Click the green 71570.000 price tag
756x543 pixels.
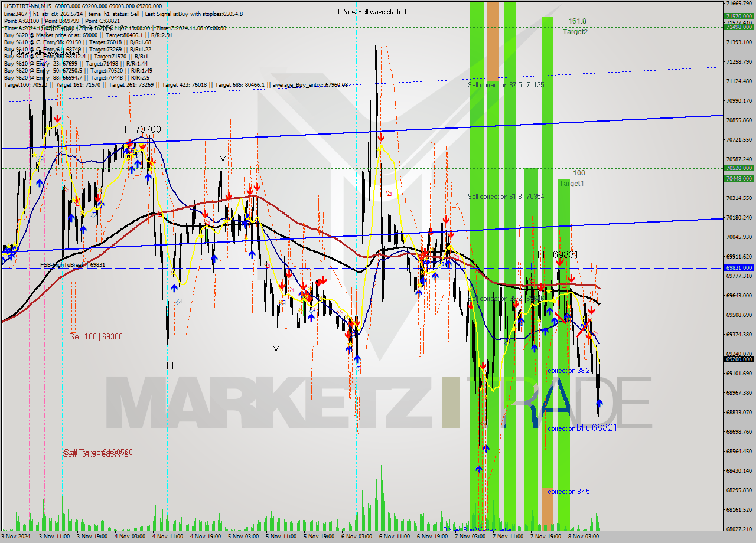tap(739, 17)
